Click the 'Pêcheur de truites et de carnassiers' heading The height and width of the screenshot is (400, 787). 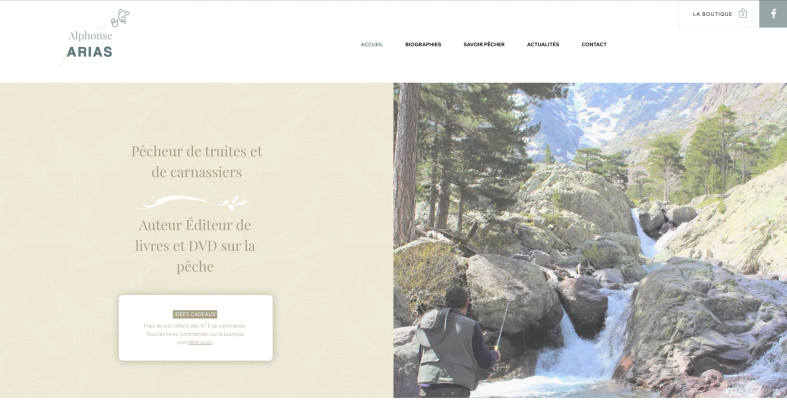(197, 162)
